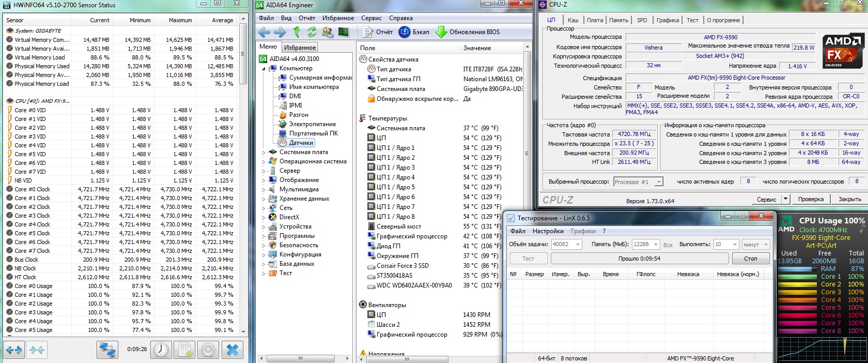This screenshot has width=868, height=363.
Task: Switch to Графика tab in CPU-Z
Action: pyautogui.click(x=668, y=20)
